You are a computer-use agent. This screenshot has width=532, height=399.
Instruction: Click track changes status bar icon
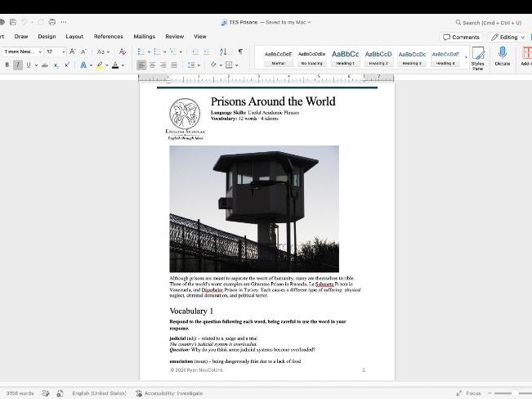[x=60, y=393]
